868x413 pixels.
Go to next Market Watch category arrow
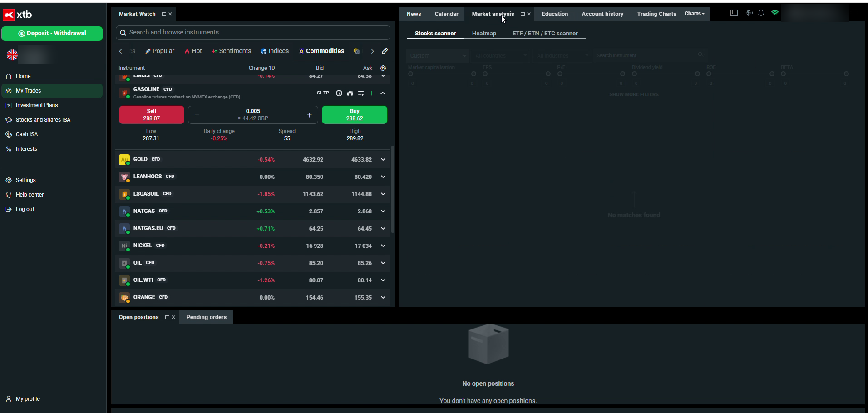pos(372,51)
